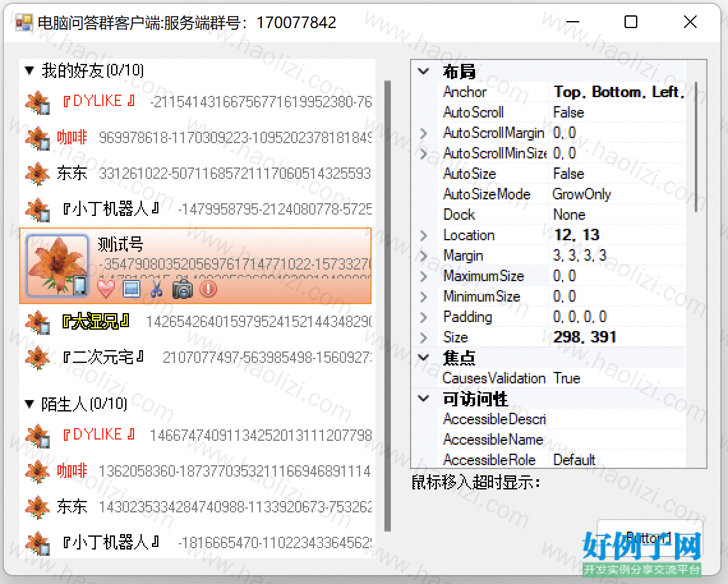Click the AutoSizeMode value GrowOnly
The width and height of the screenshot is (728, 584).
click(x=582, y=194)
